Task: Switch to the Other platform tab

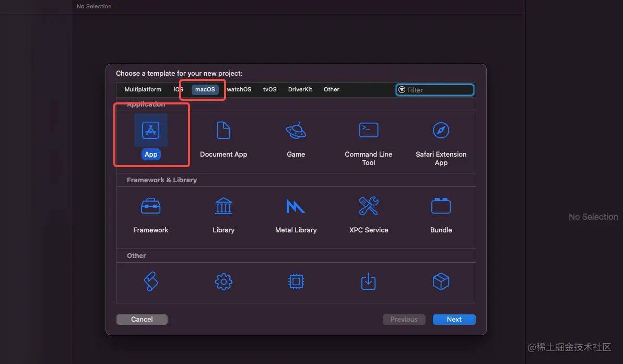Action: point(332,89)
